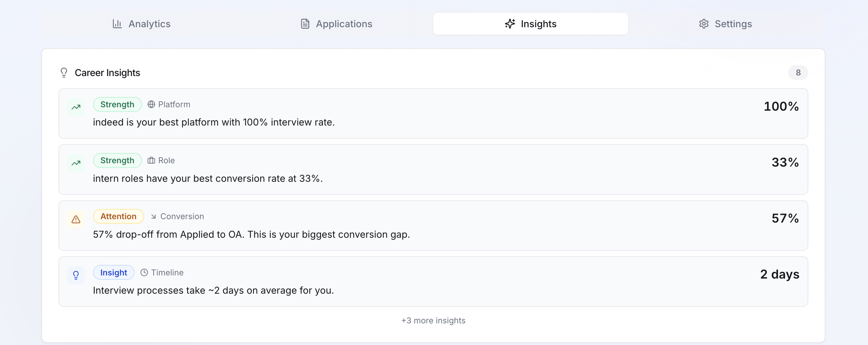Click the green Strength badge on Platform card
The height and width of the screenshot is (345, 868).
pos(117,104)
